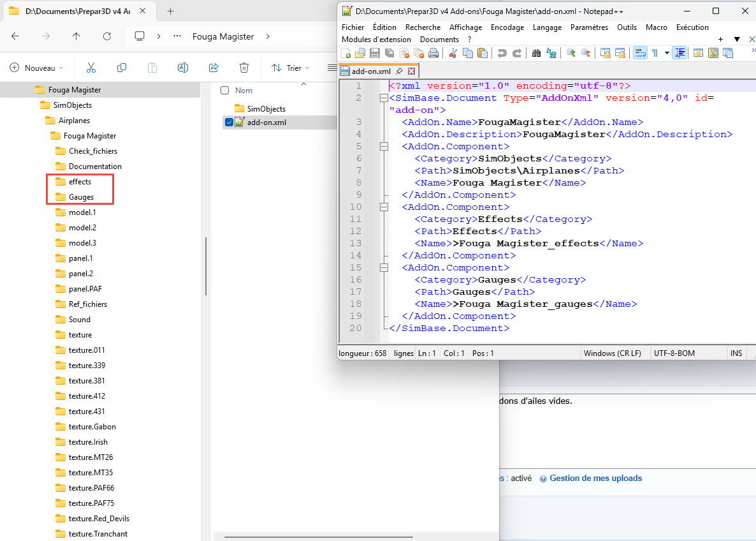Navigate up one folder level in Explorer
The width and height of the screenshot is (756, 541).
point(76,36)
